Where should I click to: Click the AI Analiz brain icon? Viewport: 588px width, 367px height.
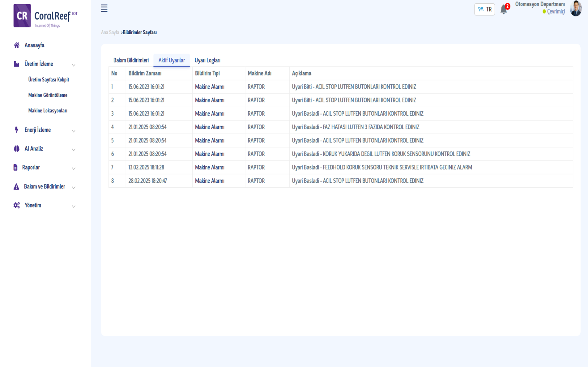[x=17, y=149]
